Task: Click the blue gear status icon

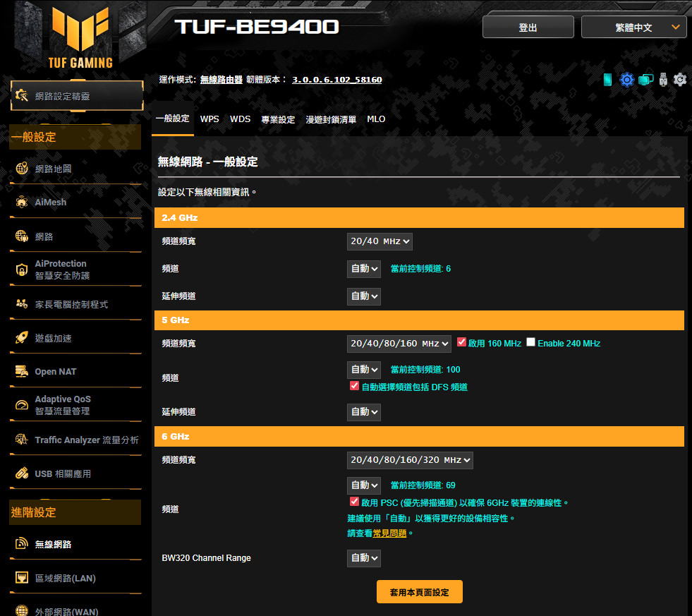Action: [626, 80]
